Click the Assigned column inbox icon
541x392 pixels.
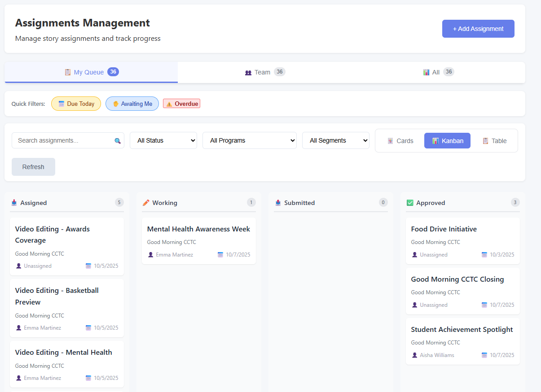pos(14,203)
